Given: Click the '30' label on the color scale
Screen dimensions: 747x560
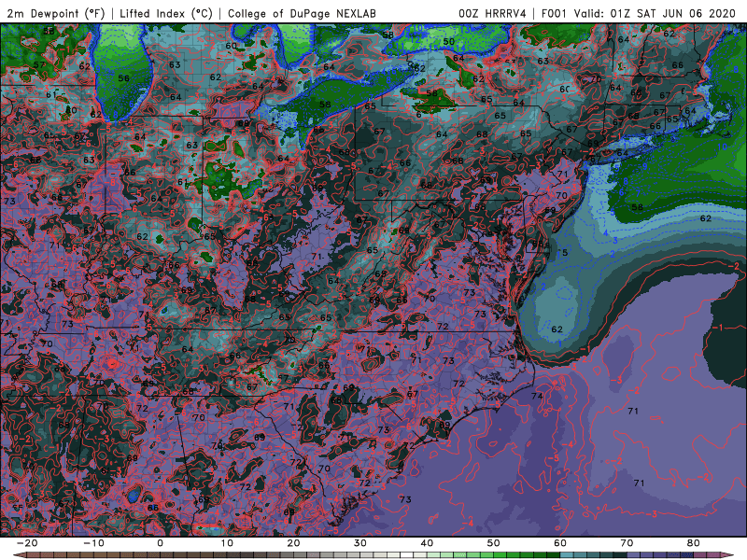Looking at the screenshot, I should 360,543.
